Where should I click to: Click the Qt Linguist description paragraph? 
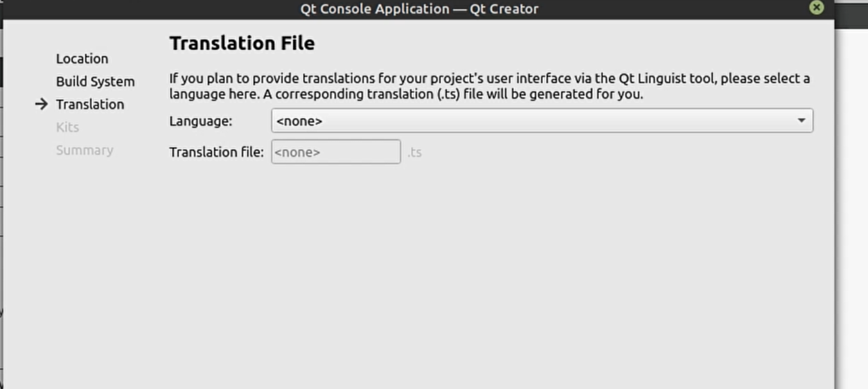click(x=489, y=87)
